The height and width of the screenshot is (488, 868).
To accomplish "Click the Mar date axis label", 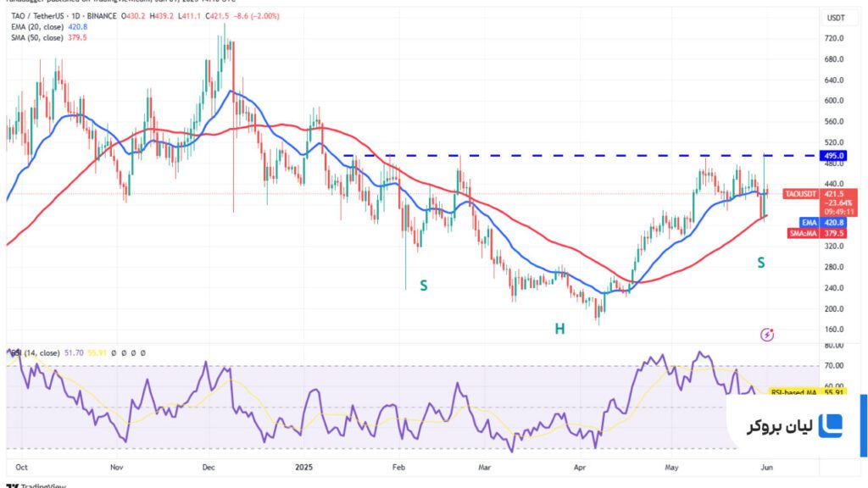I will (x=484, y=467).
